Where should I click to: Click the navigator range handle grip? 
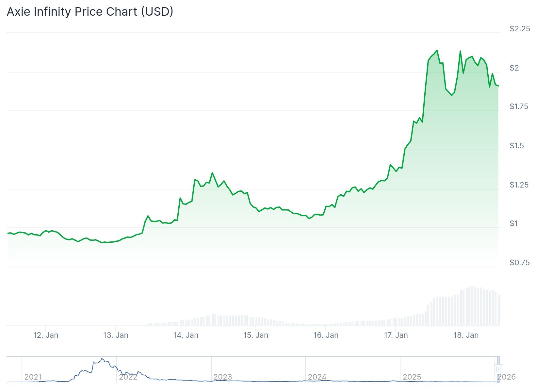(x=498, y=369)
